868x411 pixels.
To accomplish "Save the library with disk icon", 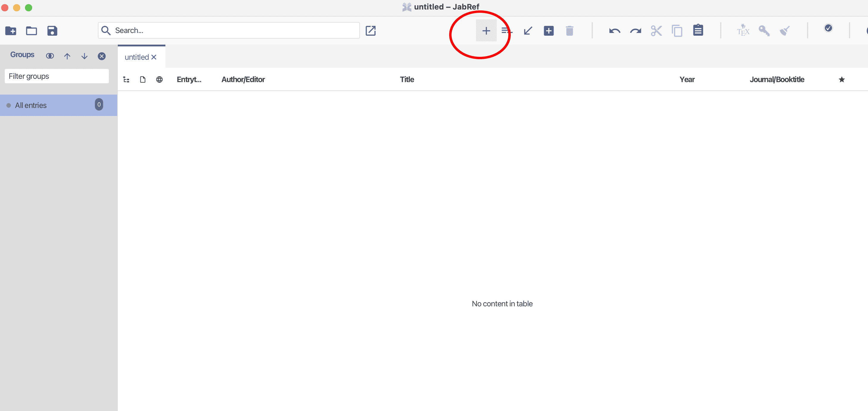I will pyautogui.click(x=52, y=31).
